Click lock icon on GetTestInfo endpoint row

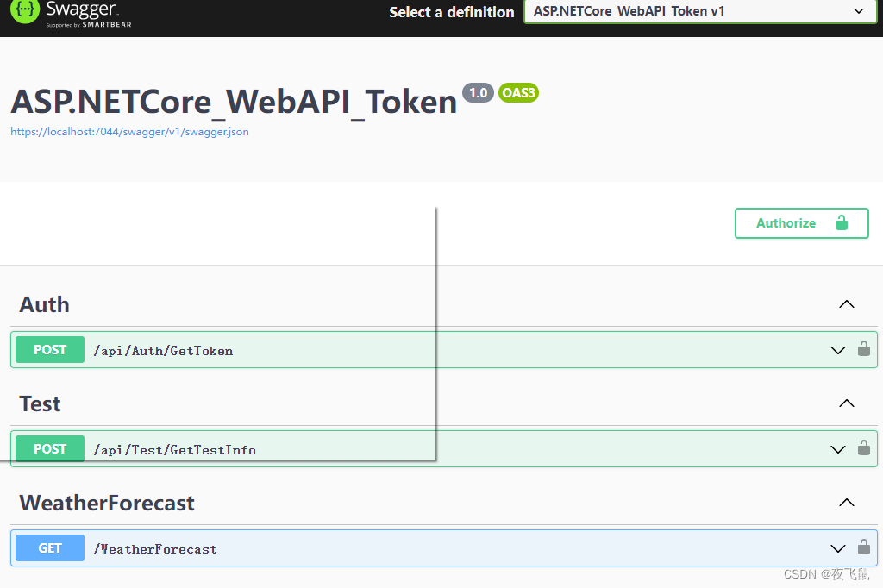pyautogui.click(x=863, y=448)
